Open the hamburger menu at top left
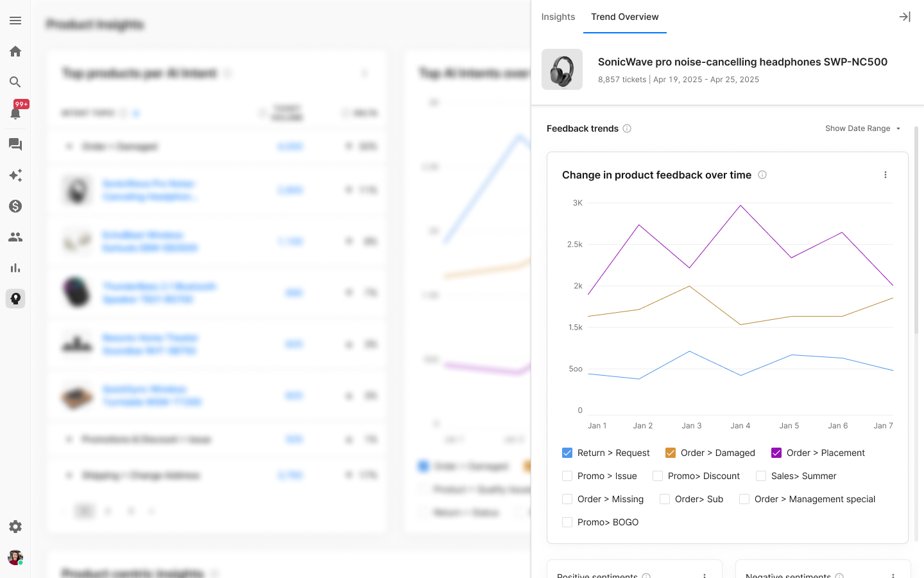Viewport: 924px width, 578px height. [x=15, y=20]
